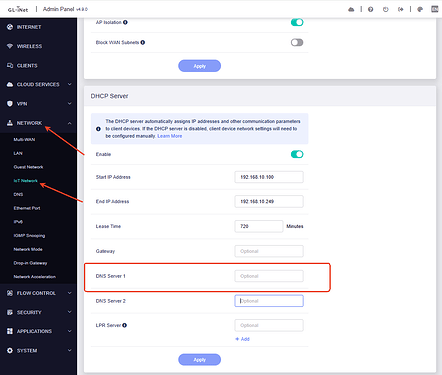The width and height of the screenshot is (442, 375).
Task: Open the Internet menu label
Action: [29, 27]
